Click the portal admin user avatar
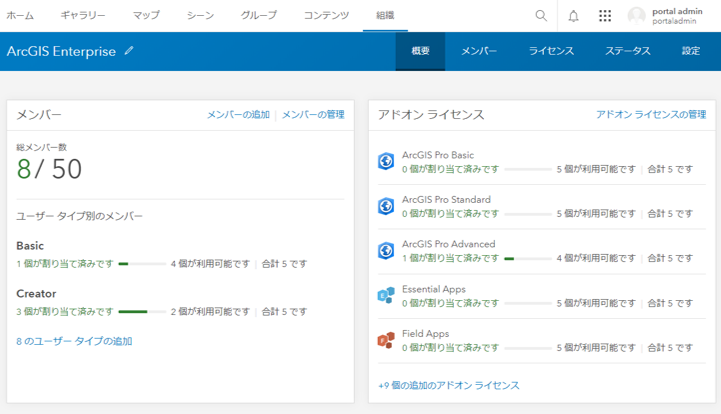 [x=636, y=16]
